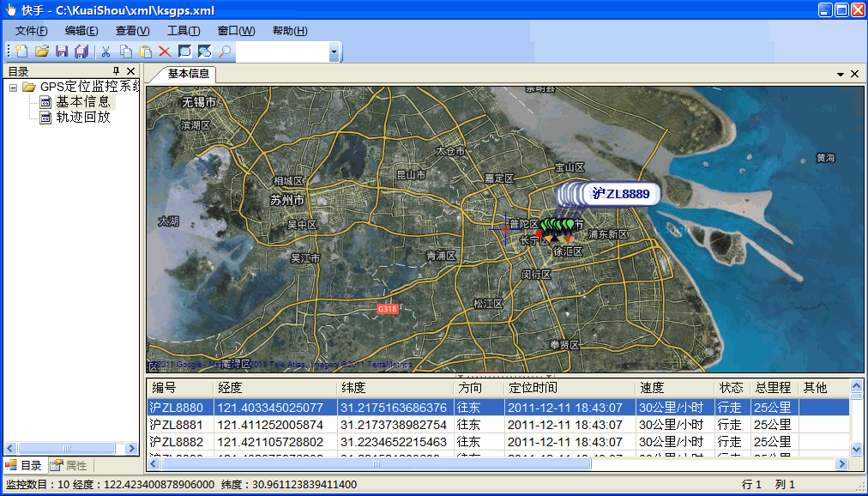Open the toolbar combo box dropdown
The height and width of the screenshot is (496, 868).
click(x=334, y=52)
